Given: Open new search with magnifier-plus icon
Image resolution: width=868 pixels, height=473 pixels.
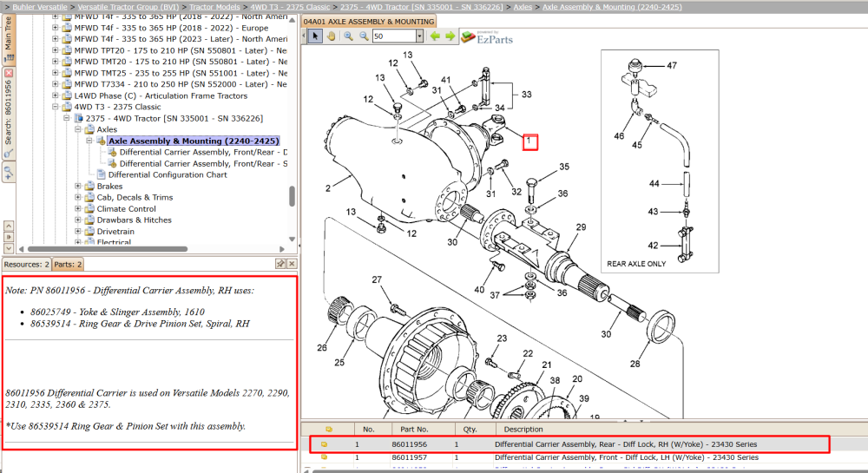Looking at the screenshot, I should click(9, 174).
